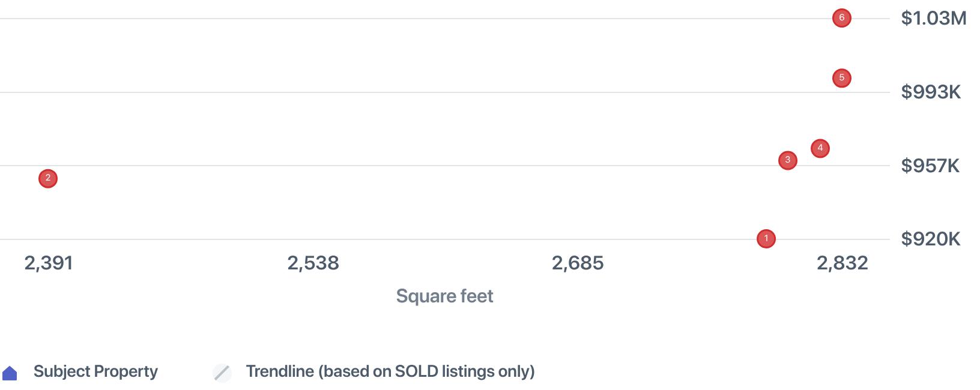The width and height of the screenshot is (980, 390).
Task: Toggle Trendline (based on SOLD listings only) label
Action: tap(390, 371)
